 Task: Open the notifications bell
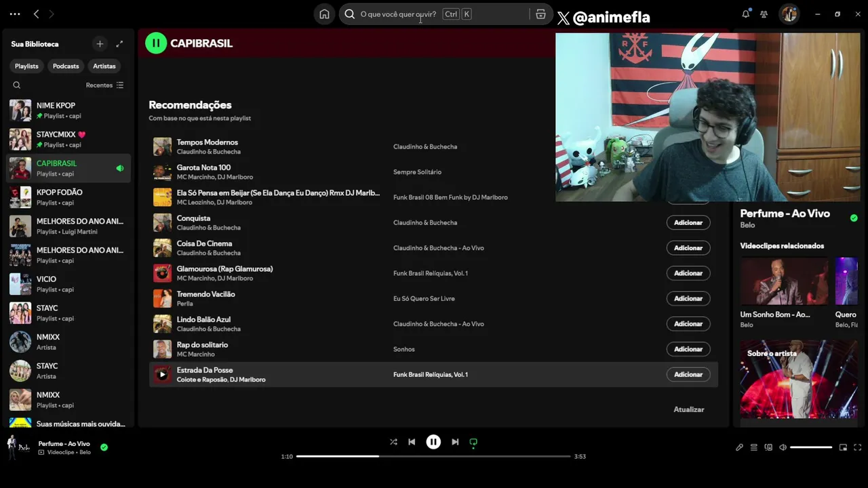point(746,14)
